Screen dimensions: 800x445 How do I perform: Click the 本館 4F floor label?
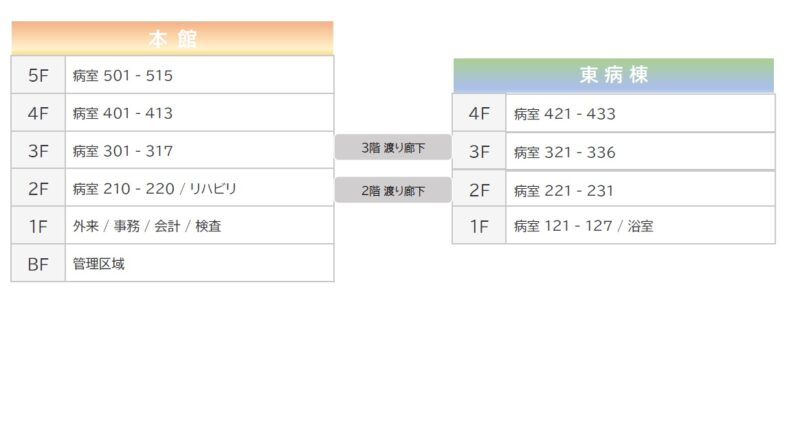38,113
